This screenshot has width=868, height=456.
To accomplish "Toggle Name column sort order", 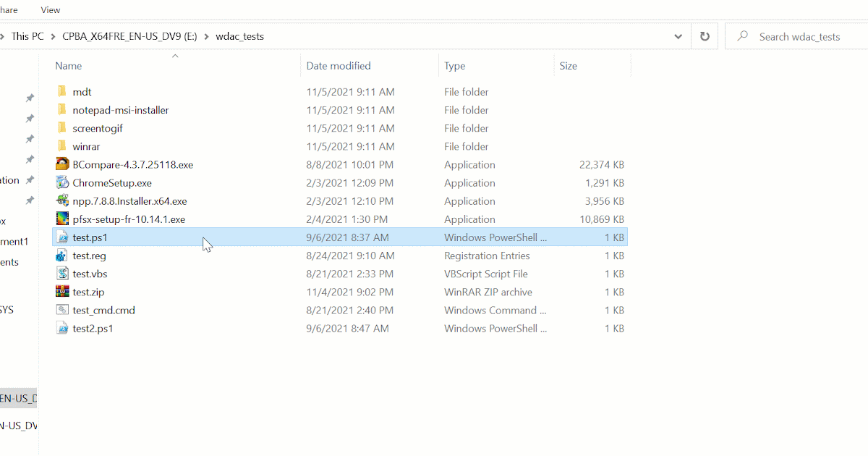I will coord(68,65).
